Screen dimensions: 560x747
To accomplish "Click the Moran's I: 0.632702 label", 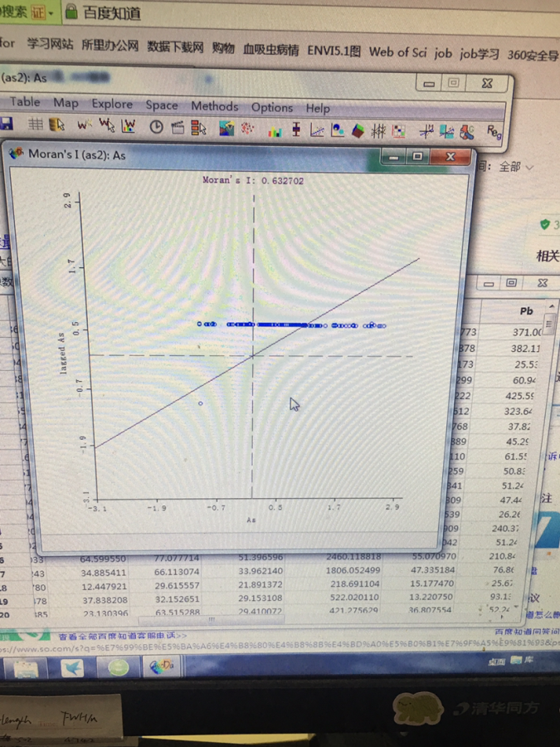I will (x=253, y=180).
